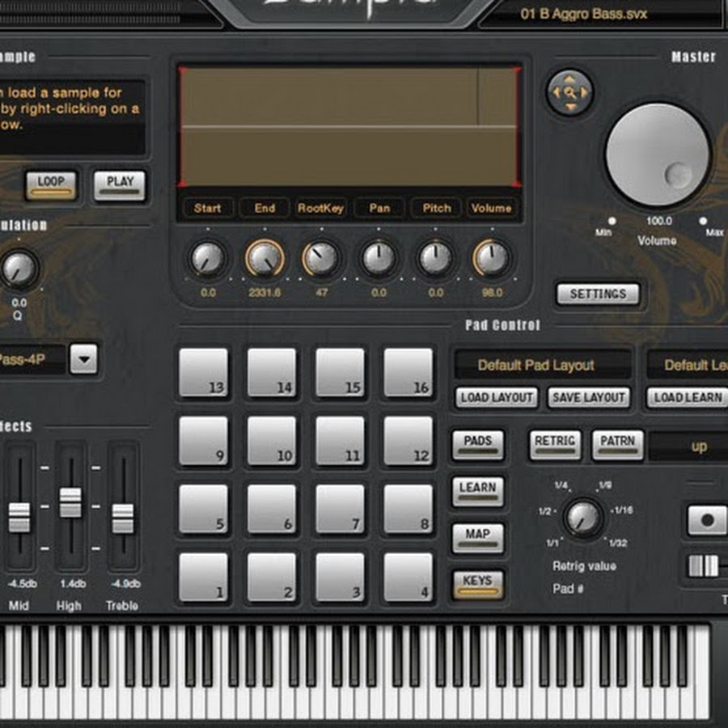
Task: Click the Default Pad Layout display
Action: pos(542,365)
